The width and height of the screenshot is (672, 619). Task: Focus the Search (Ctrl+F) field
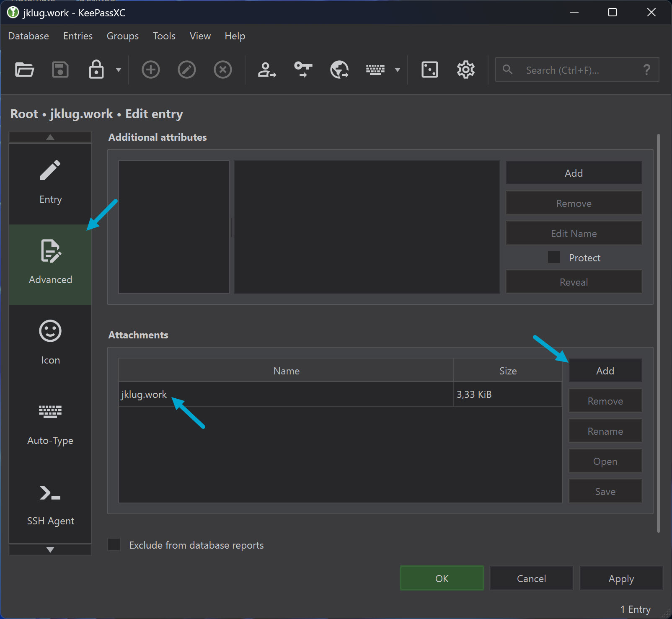[x=577, y=70]
